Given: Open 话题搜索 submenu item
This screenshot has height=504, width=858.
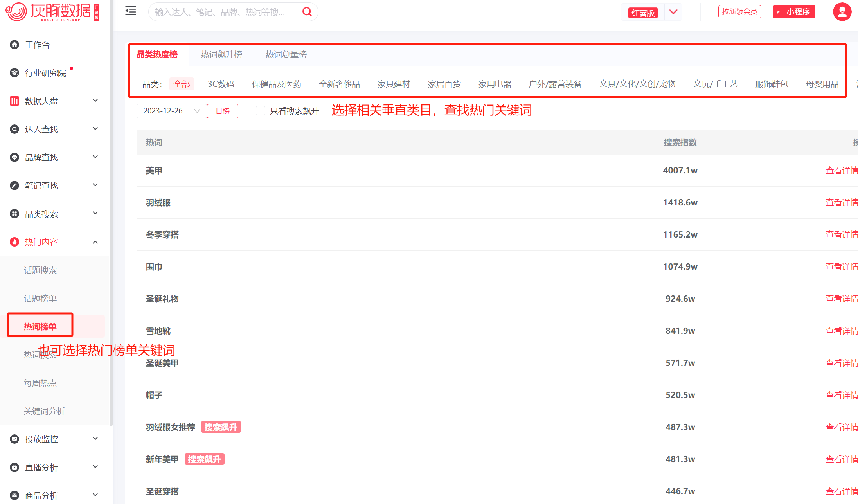Looking at the screenshot, I should [40, 270].
